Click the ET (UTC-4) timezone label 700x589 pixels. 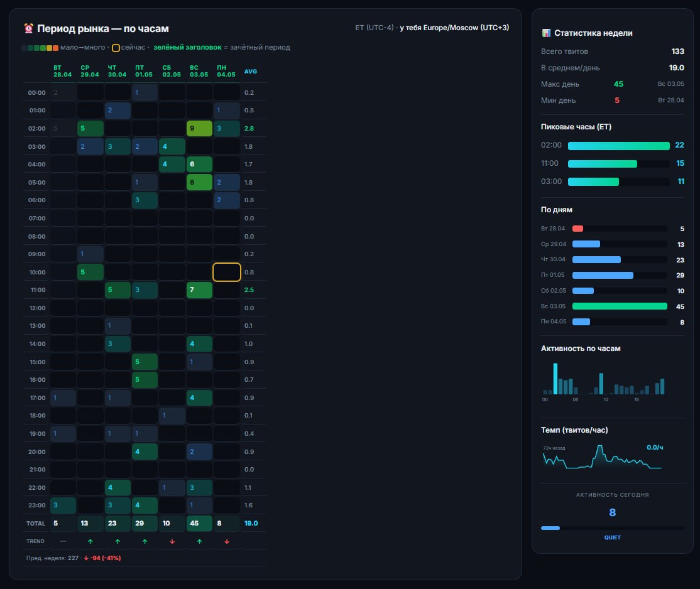pos(374,28)
